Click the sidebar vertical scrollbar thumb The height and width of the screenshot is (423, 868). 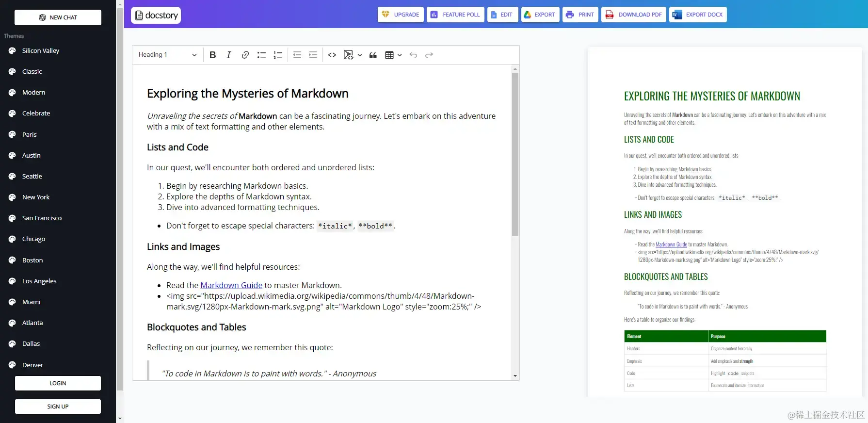point(120,199)
